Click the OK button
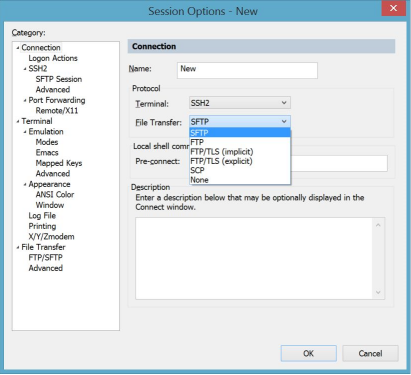 (308, 353)
